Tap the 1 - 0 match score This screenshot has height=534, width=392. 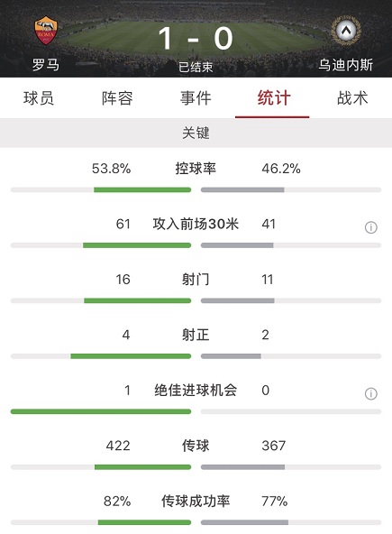coord(196,39)
